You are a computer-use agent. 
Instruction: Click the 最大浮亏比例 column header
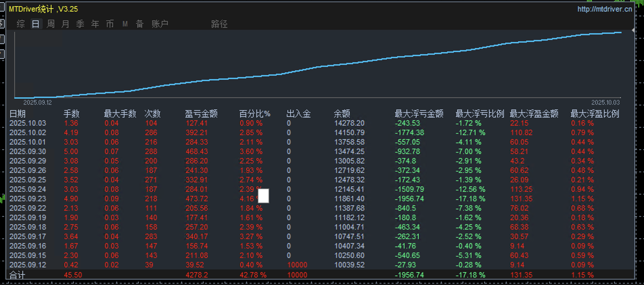pos(480,114)
